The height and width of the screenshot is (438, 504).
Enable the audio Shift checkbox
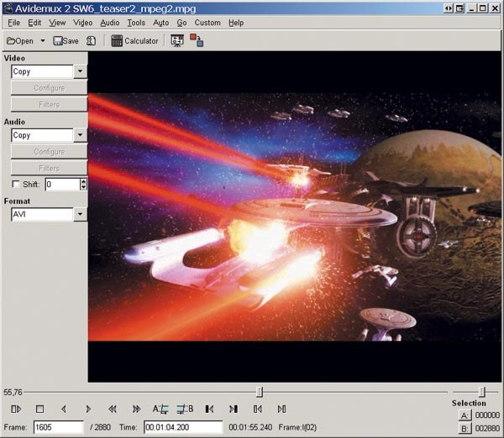[15, 184]
